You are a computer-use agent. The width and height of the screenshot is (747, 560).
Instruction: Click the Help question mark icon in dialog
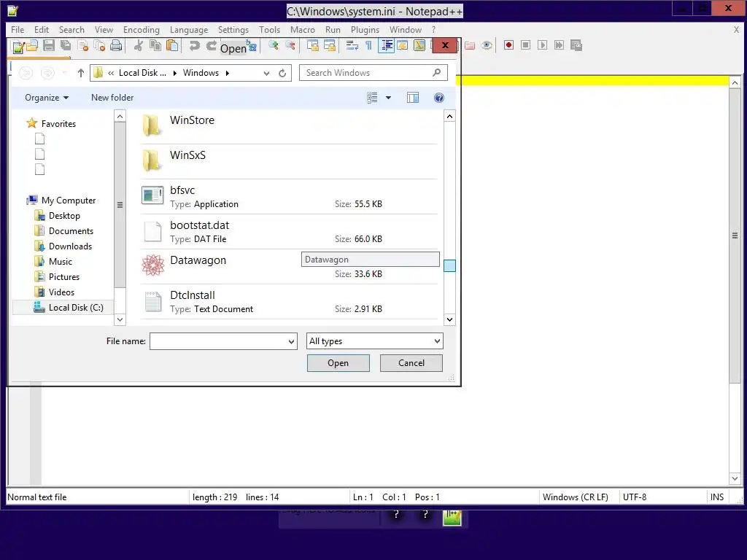438,98
